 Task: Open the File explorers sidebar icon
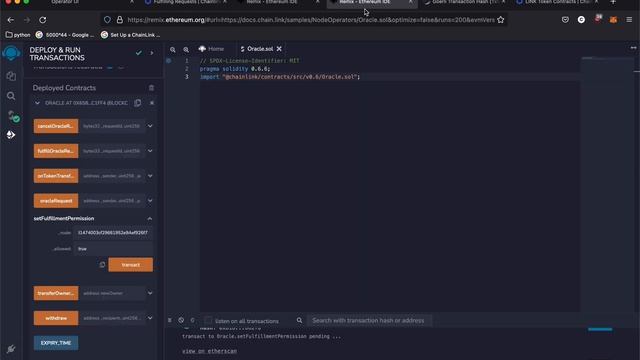tap(11, 76)
